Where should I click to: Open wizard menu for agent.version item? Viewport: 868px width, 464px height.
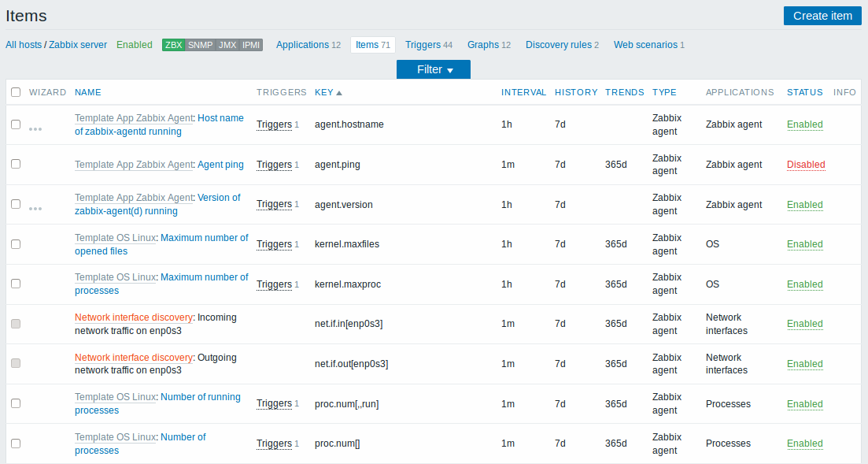pos(35,209)
